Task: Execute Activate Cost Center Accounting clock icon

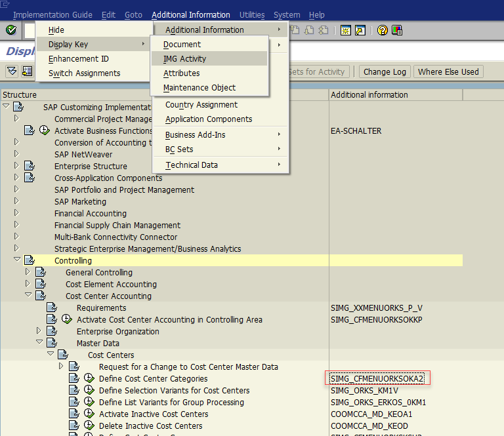Action: pos(66,319)
